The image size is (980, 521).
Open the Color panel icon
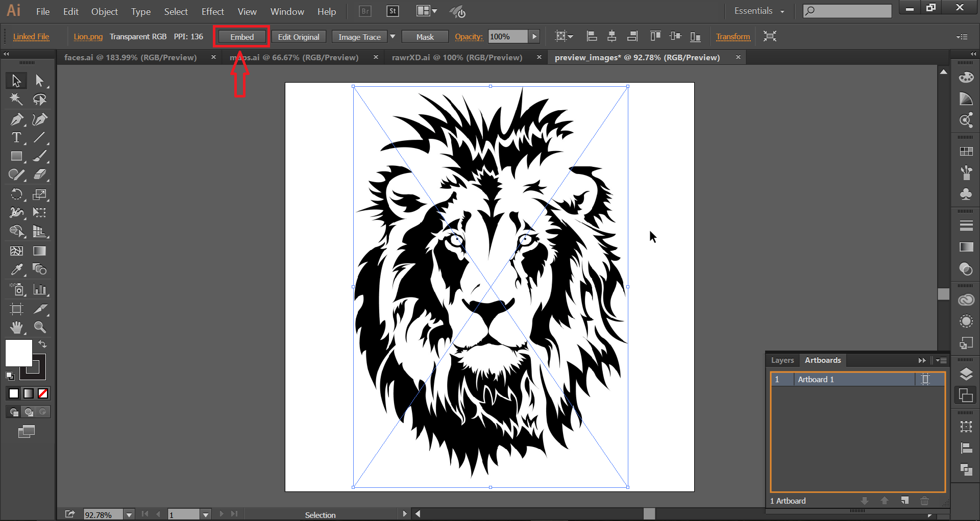(966, 78)
